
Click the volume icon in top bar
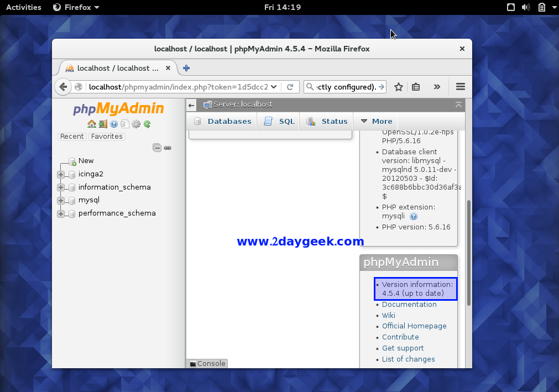(x=526, y=7)
